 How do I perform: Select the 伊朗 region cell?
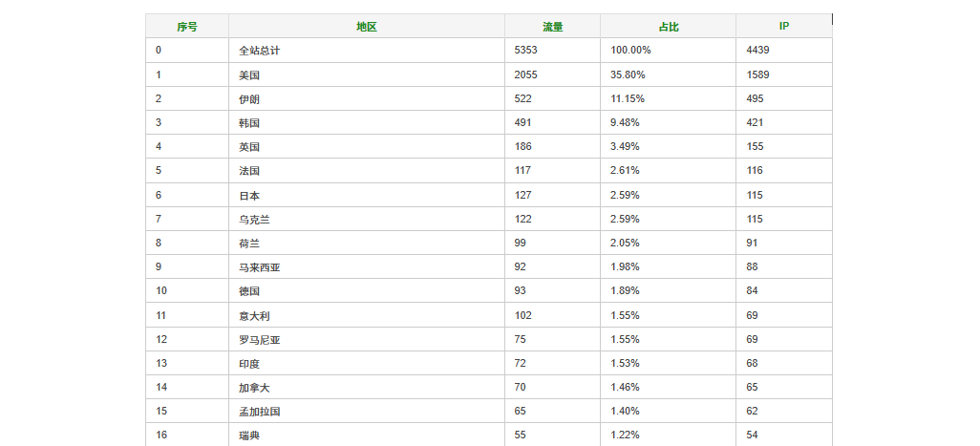tap(248, 98)
